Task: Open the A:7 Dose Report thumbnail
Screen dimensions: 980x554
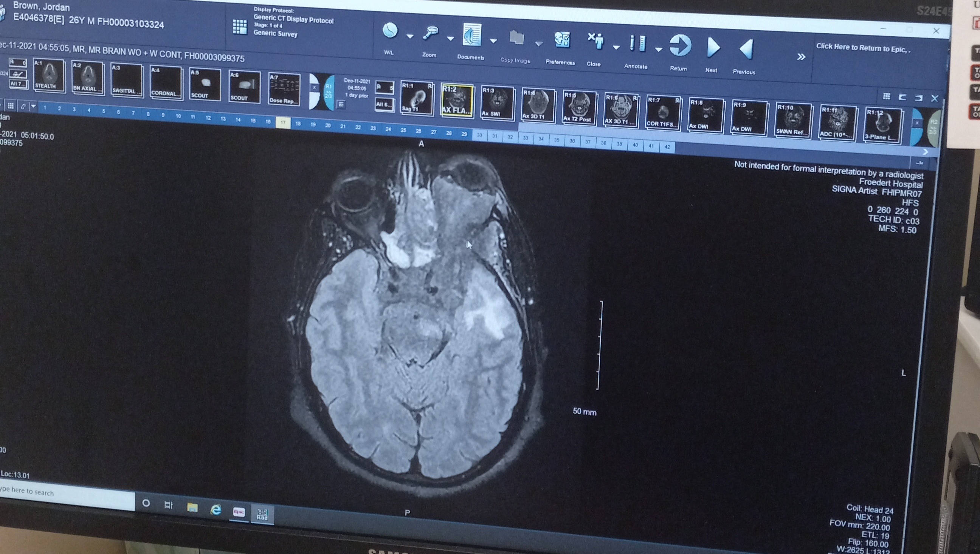Action: pos(284,89)
